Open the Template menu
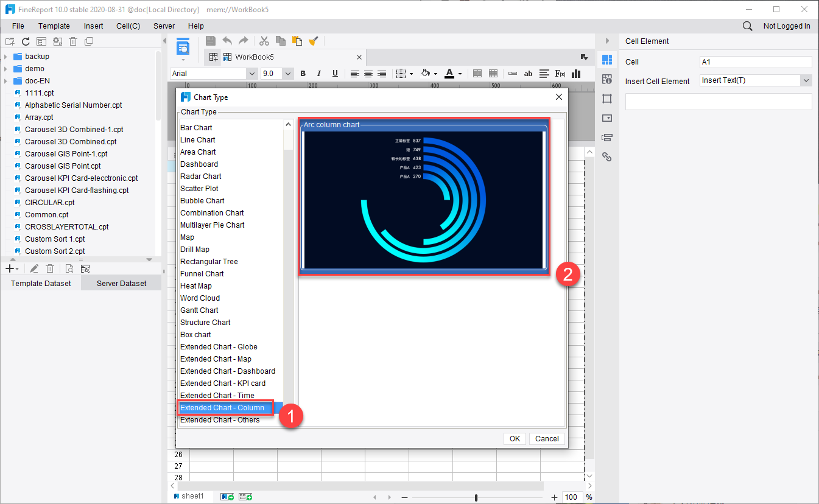This screenshot has height=504, width=819. pyautogui.click(x=54, y=26)
